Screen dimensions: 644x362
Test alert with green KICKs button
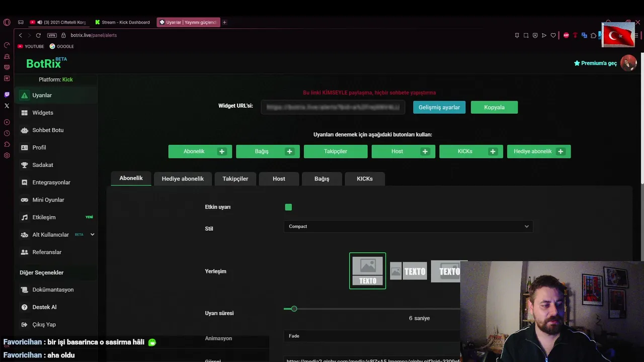(x=471, y=151)
